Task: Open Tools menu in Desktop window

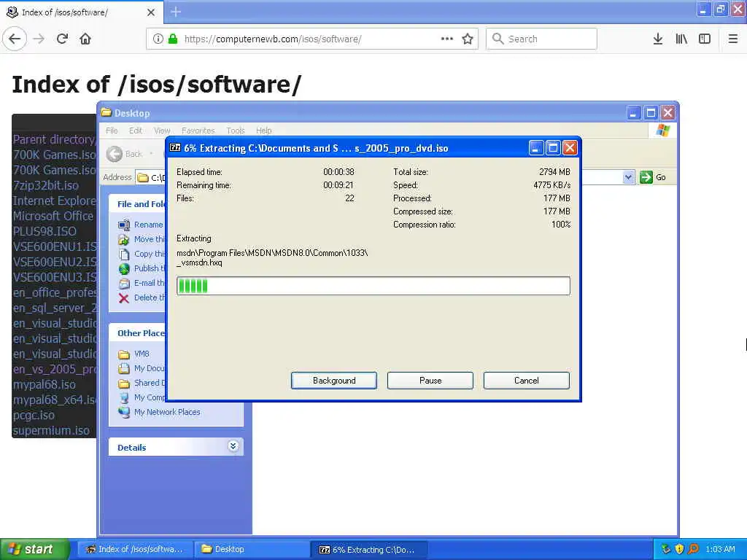Action: 236,131
